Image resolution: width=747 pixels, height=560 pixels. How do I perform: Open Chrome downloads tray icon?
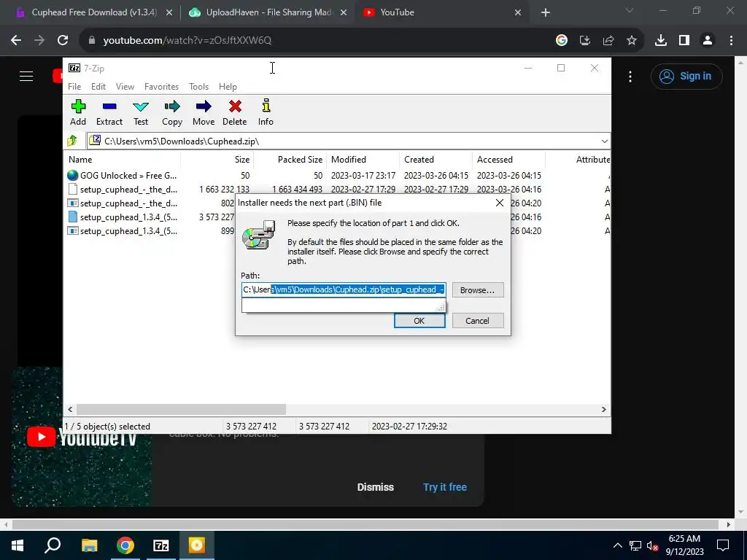tap(661, 41)
